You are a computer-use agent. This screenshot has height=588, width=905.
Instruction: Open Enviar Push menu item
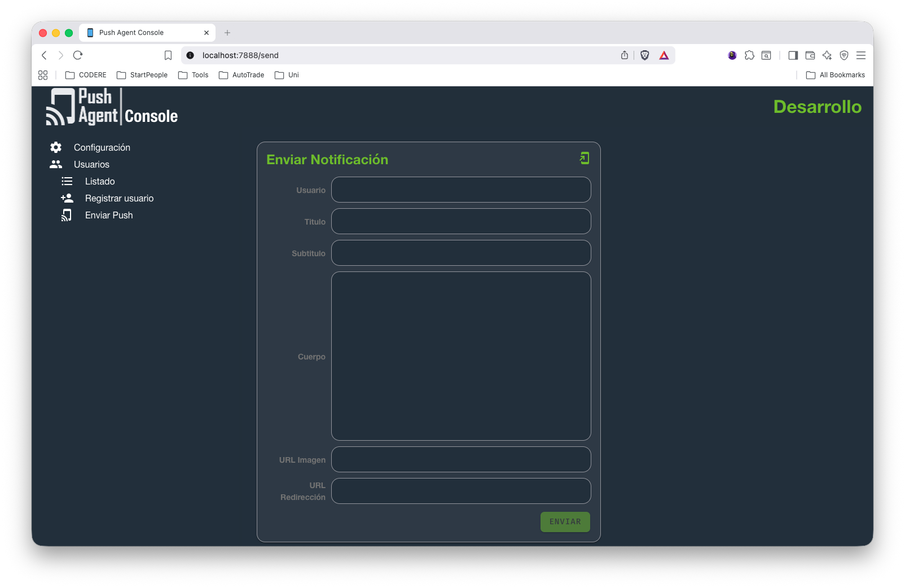(x=109, y=215)
